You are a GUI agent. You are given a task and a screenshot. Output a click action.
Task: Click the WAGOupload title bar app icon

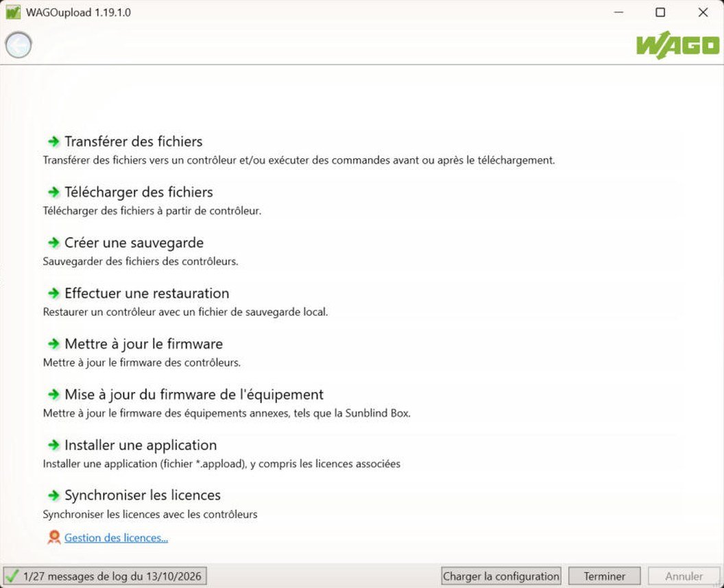(x=13, y=12)
